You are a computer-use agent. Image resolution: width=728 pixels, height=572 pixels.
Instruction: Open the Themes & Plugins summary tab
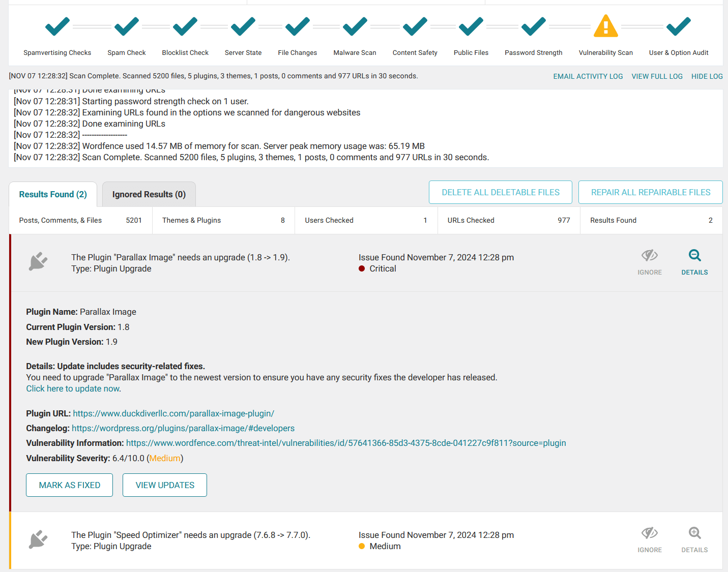[x=222, y=220]
